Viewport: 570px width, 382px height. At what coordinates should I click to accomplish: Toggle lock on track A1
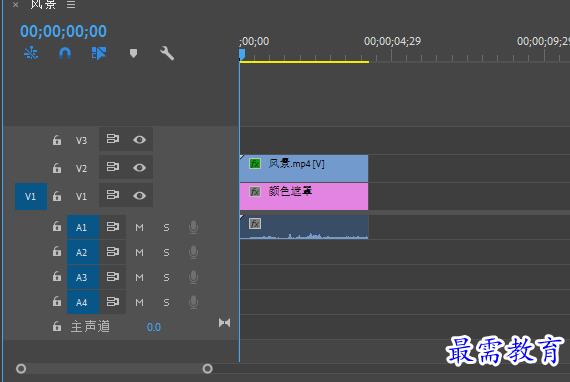(57, 226)
